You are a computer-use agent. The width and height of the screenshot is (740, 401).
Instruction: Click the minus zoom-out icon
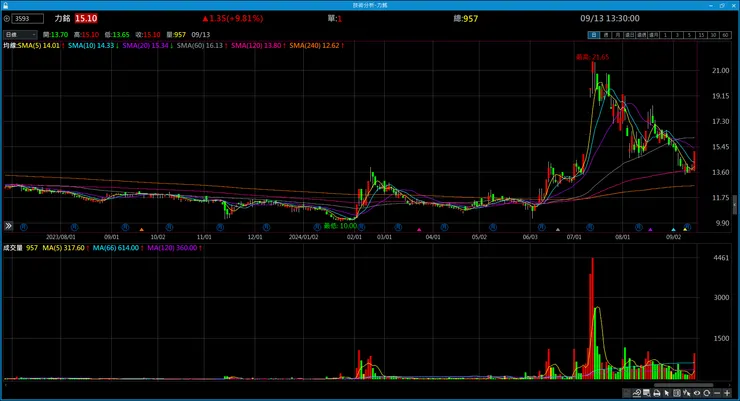(717, 393)
